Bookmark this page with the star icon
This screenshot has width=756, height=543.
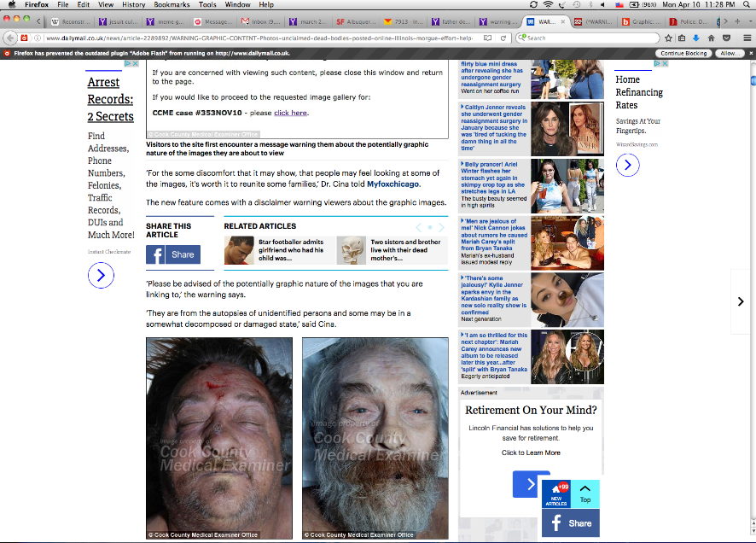[668, 38]
